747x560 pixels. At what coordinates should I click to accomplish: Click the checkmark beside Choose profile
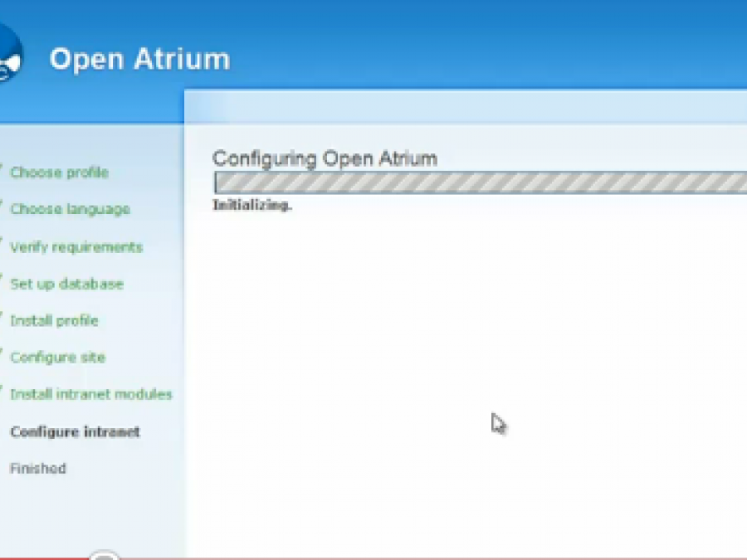[2, 170]
